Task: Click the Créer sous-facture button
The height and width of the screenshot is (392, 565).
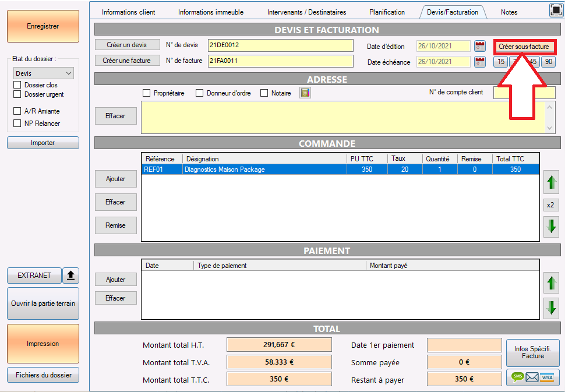Action: point(524,47)
